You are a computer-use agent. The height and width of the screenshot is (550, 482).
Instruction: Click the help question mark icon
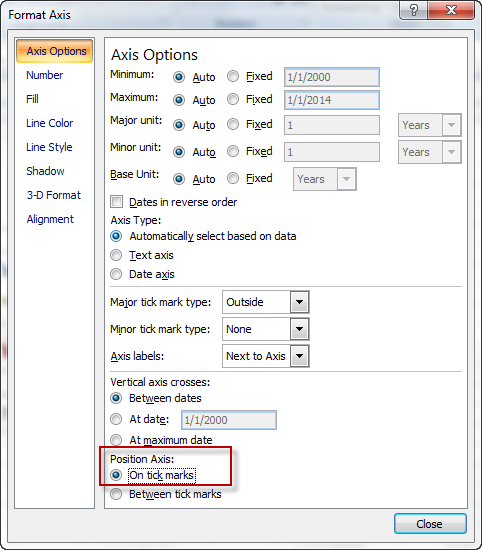414,11
